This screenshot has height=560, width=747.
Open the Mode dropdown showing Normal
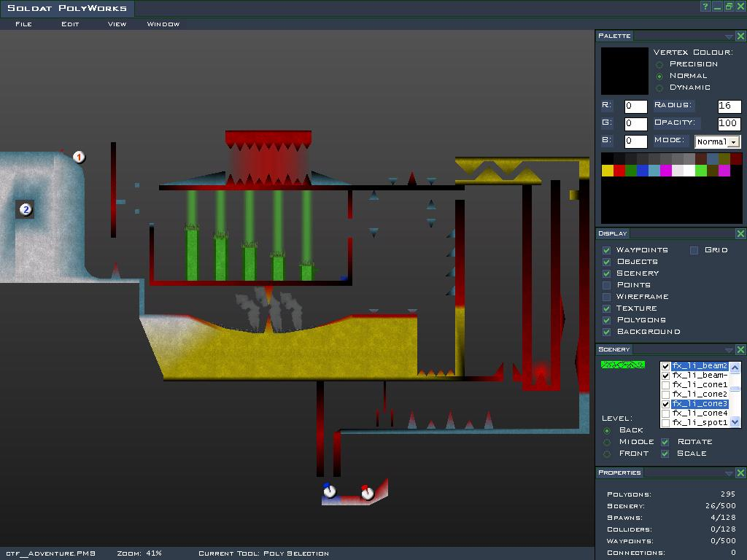pos(734,142)
